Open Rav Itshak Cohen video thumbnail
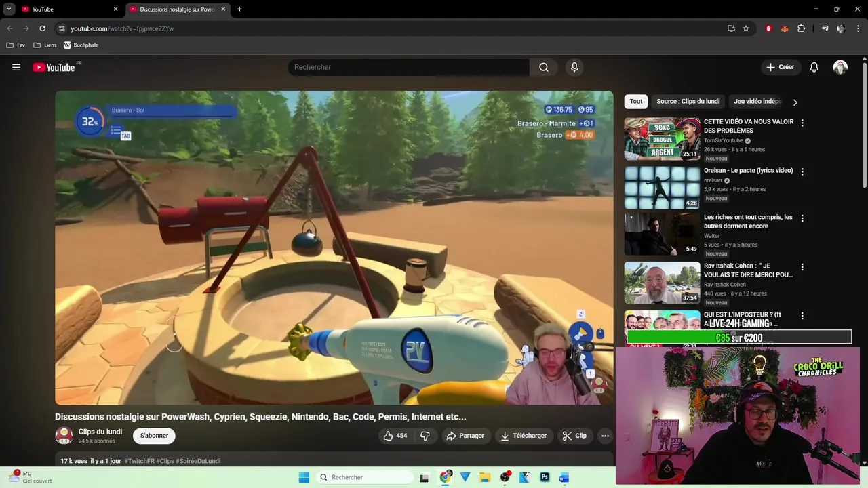The width and height of the screenshot is (868, 488). click(662, 283)
